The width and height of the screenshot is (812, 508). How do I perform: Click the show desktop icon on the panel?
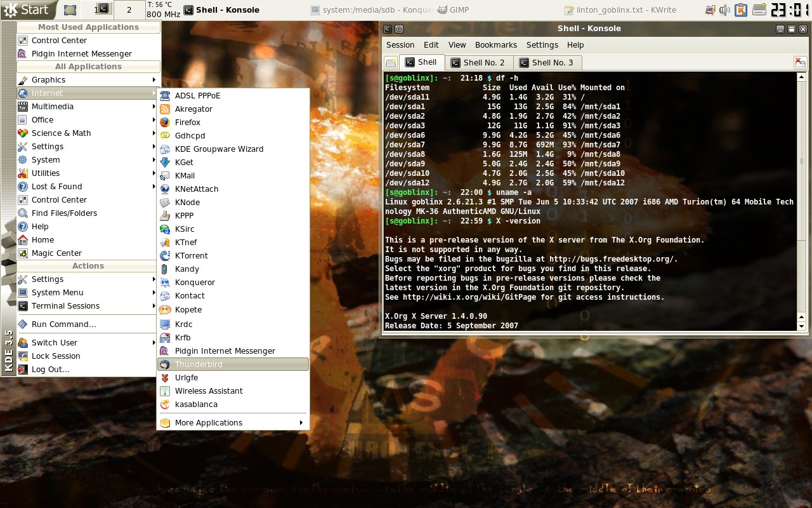click(70, 10)
